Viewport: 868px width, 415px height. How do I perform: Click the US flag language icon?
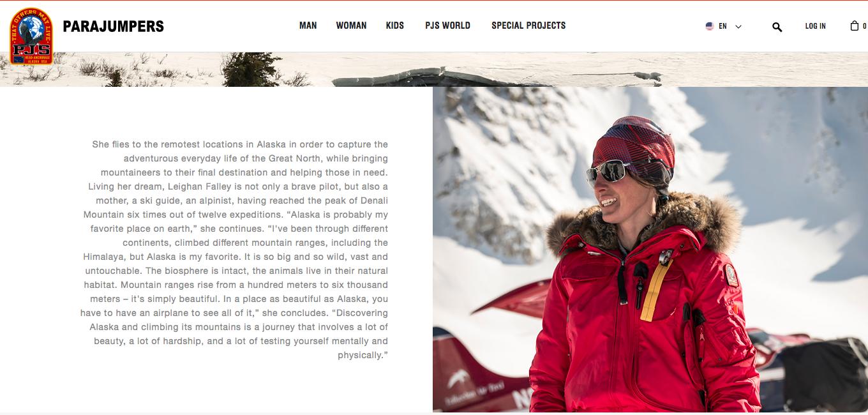click(709, 26)
